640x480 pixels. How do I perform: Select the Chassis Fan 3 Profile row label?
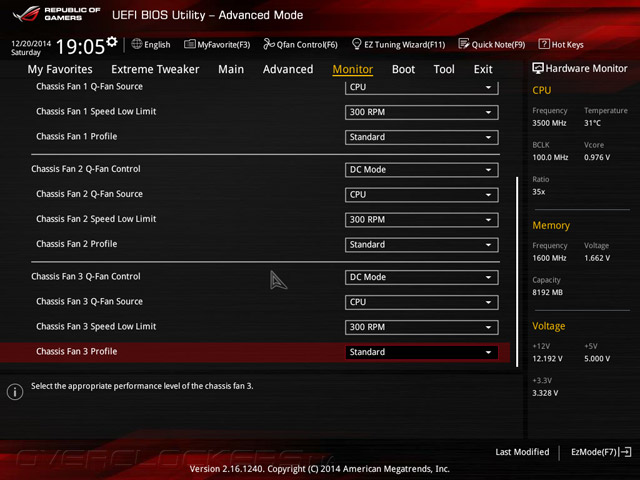pyautogui.click(x=76, y=351)
